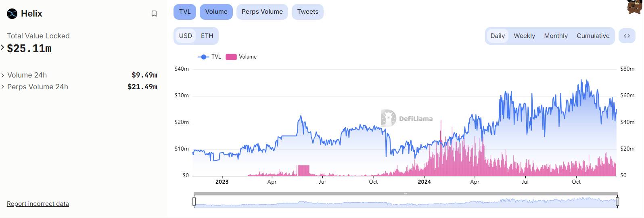Switch denomination to ETH
Screen dimensions: 644x218
coord(207,36)
